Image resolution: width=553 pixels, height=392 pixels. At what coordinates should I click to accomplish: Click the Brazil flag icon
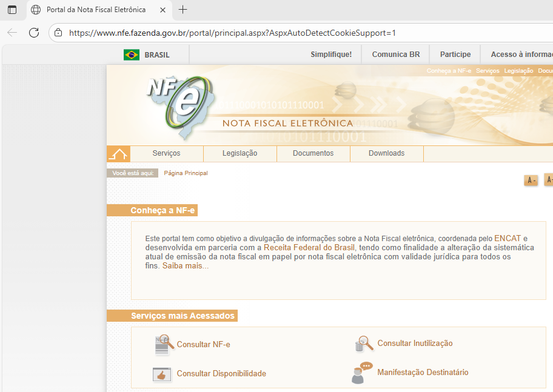coord(132,55)
